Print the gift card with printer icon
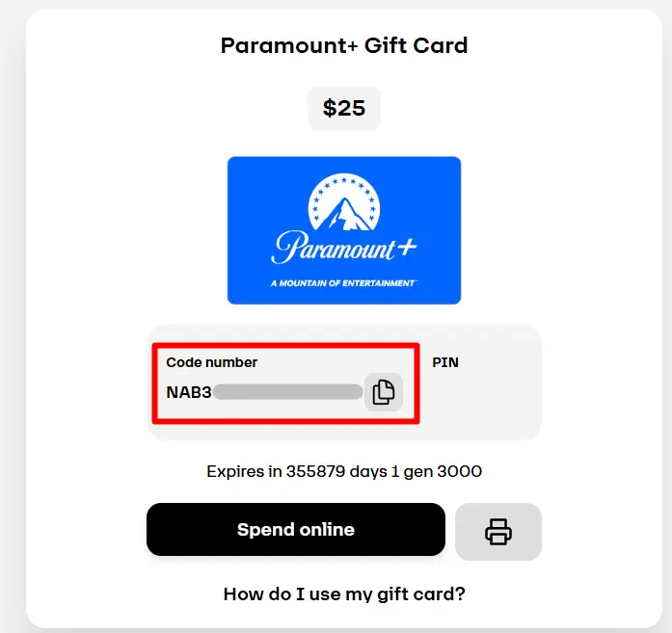This screenshot has width=672, height=633. [x=498, y=531]
